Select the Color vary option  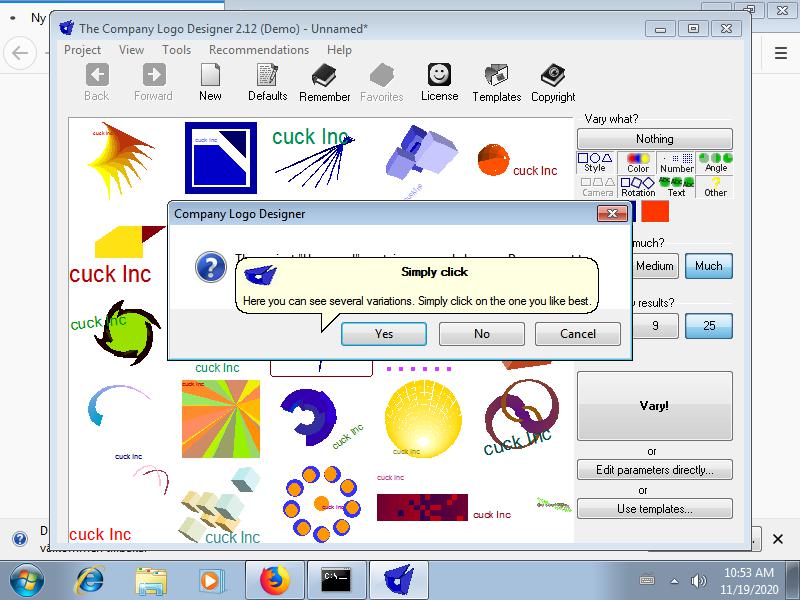[638, 163]
